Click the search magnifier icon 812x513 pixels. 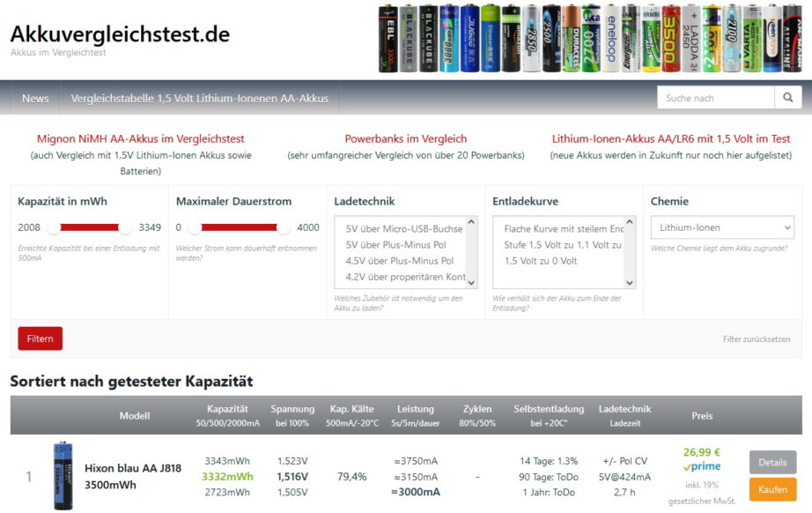[787, 98]
